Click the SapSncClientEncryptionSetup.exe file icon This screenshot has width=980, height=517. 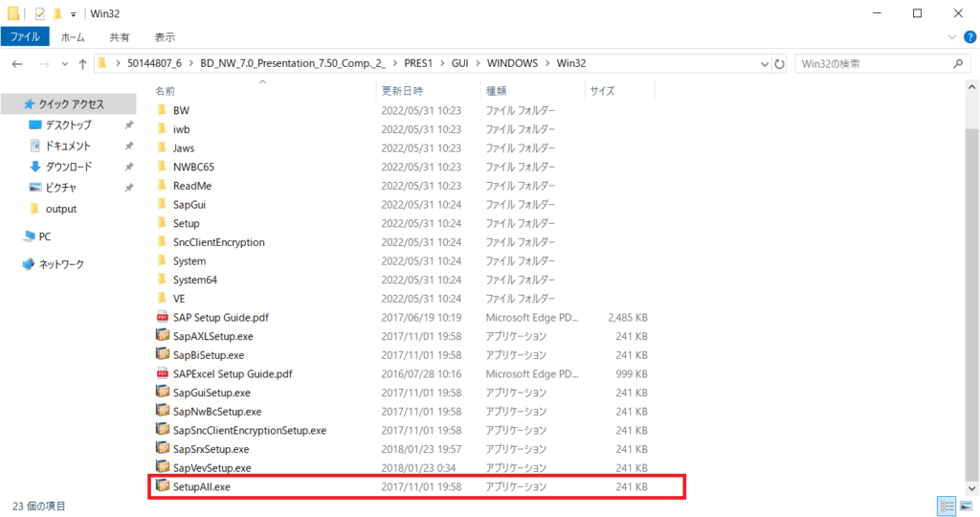pyautogui.click(x=163, y=430)
